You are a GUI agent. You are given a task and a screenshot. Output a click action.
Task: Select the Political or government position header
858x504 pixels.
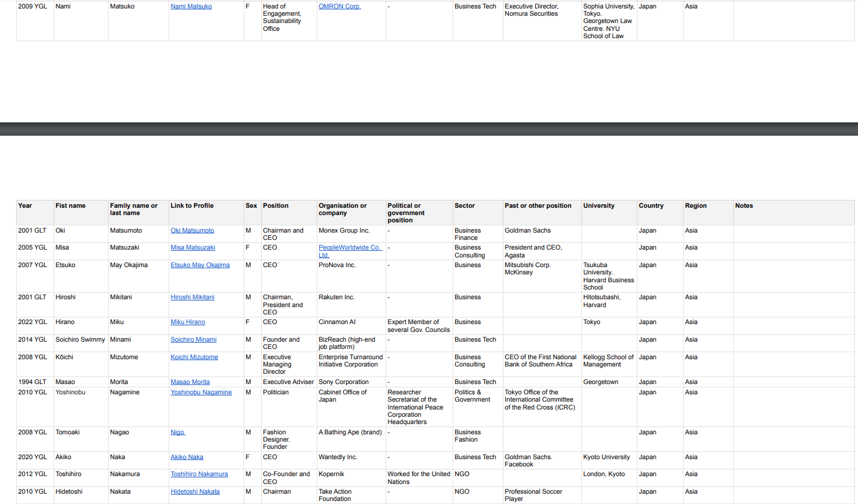[419, 213]
